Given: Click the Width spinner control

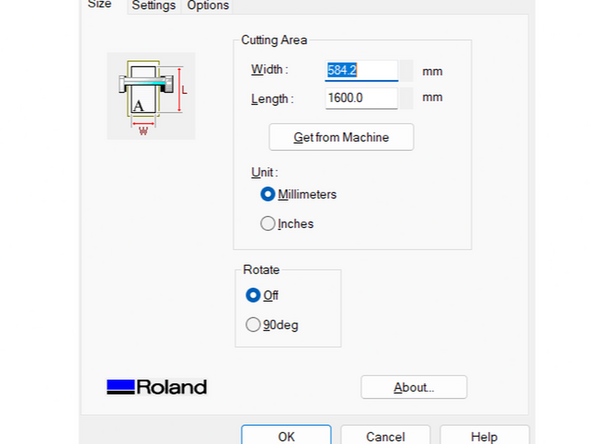Looking at the screenshot, I should tap(407, 71).
